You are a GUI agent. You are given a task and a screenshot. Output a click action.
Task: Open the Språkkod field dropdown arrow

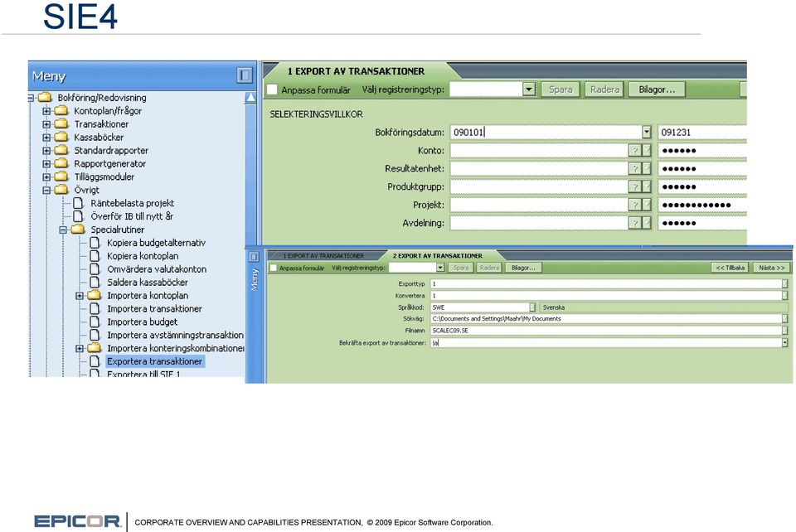[x=532, y=307]
